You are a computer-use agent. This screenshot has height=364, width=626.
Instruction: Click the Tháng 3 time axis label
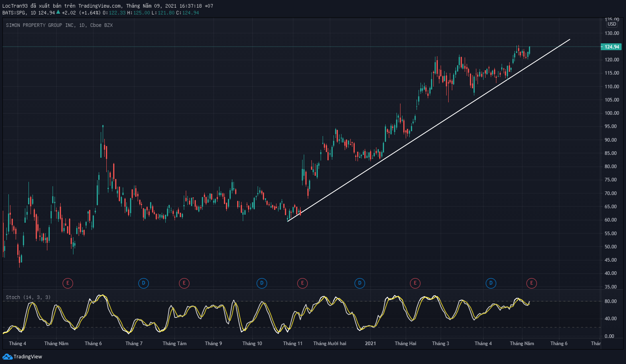pyautogui.click(x=441, y=344)
